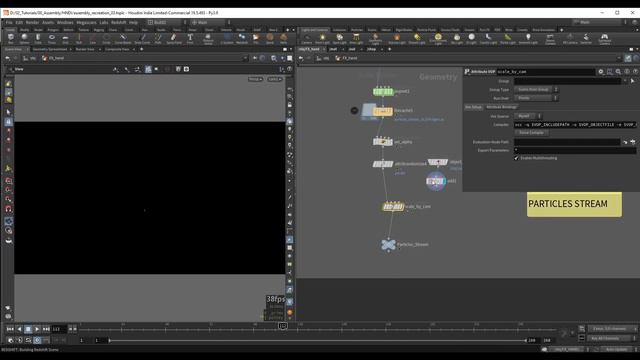Open the File menu
Screen dimensions: 640x360
pos(9,22)
